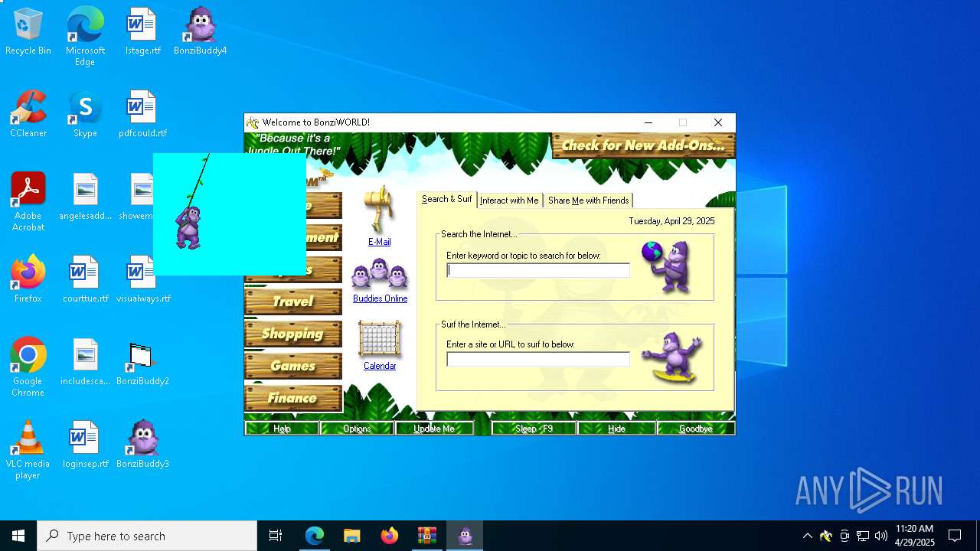Click the E-Mail link text
The height and width of the screenshot is (551, 980).
[x=380, y=242]
